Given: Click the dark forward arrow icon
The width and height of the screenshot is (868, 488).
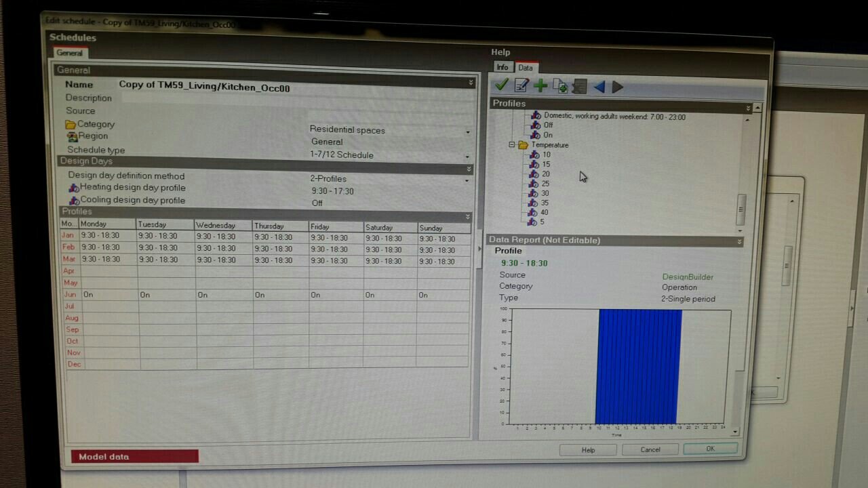Looking at the screenshot, I should tap(617, 87).
